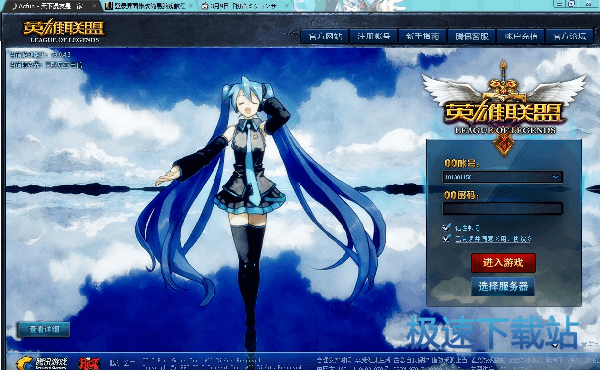Open 腾讯客服 in the top navigation
The image size is (600, 370).
(471, 36)
